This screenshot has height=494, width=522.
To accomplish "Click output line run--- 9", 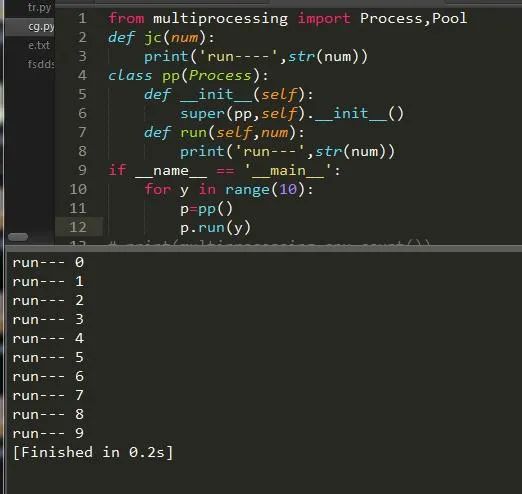I will tap(48, 433).
